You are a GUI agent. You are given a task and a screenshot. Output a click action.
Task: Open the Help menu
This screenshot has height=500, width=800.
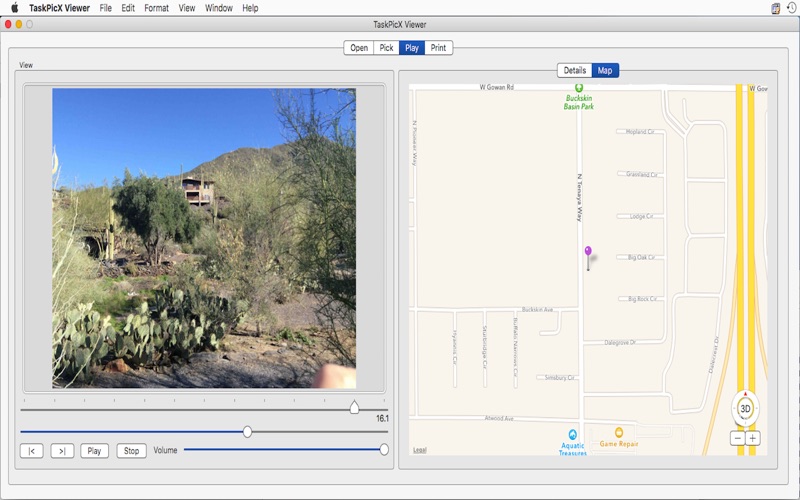tap(250, 8)
